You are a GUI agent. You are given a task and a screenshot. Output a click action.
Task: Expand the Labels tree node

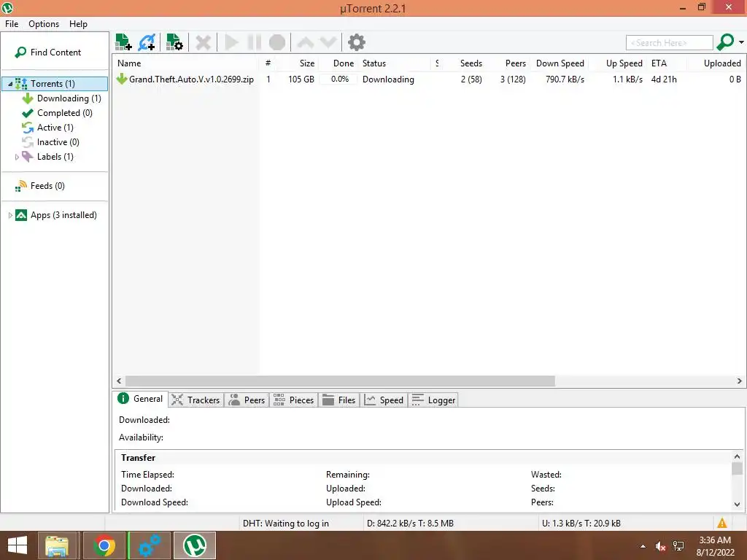(17, 157)
